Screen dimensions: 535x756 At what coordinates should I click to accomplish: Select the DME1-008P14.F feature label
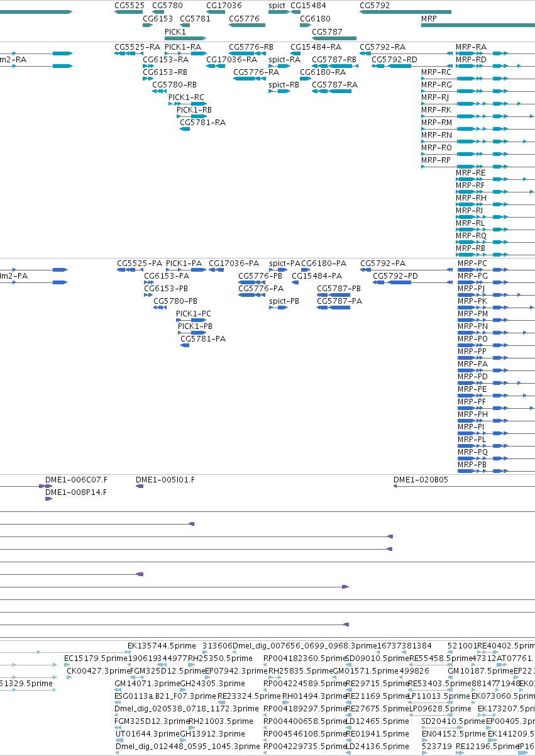(76, 492)
